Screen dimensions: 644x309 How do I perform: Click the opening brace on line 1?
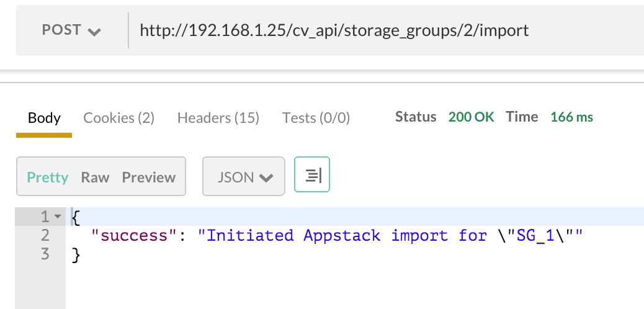(76, 217)
